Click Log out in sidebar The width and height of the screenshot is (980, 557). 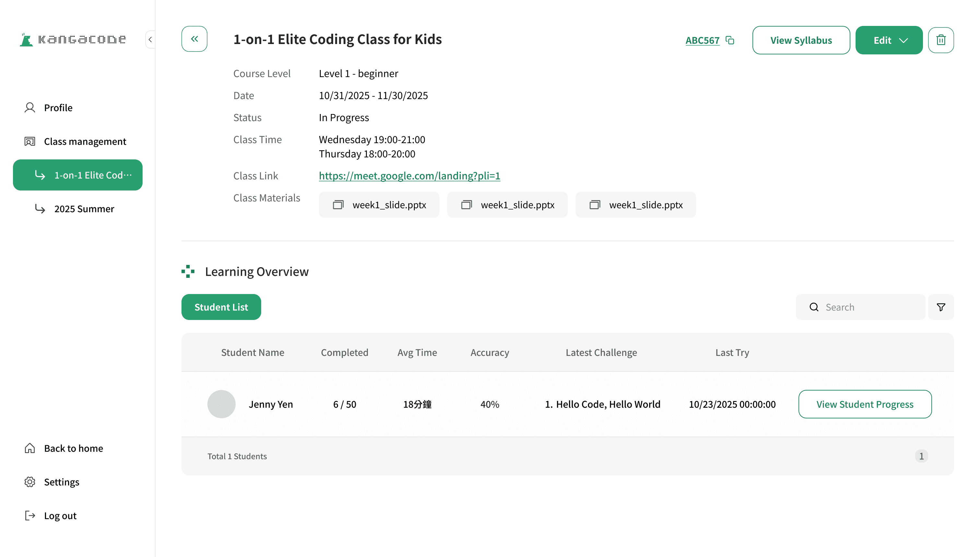(x=60, y=516)
